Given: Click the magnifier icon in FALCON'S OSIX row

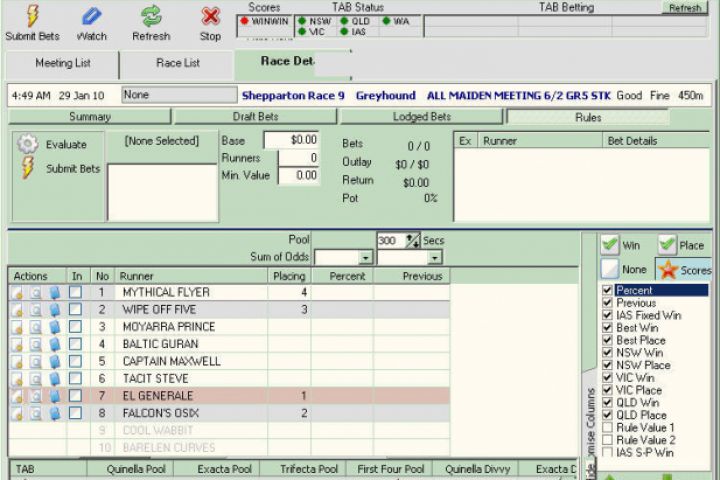Looking at the screenshot, I should (35, 413).
